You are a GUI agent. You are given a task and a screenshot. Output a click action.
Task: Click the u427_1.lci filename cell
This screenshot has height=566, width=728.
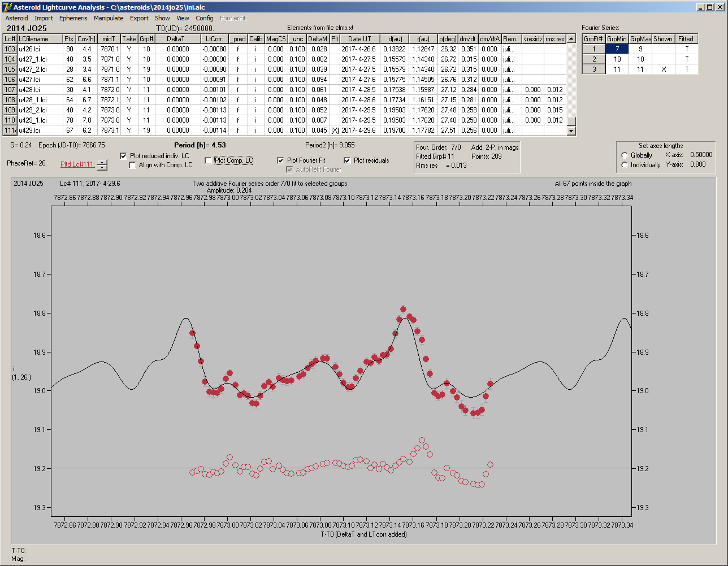[x=40, y=59]
